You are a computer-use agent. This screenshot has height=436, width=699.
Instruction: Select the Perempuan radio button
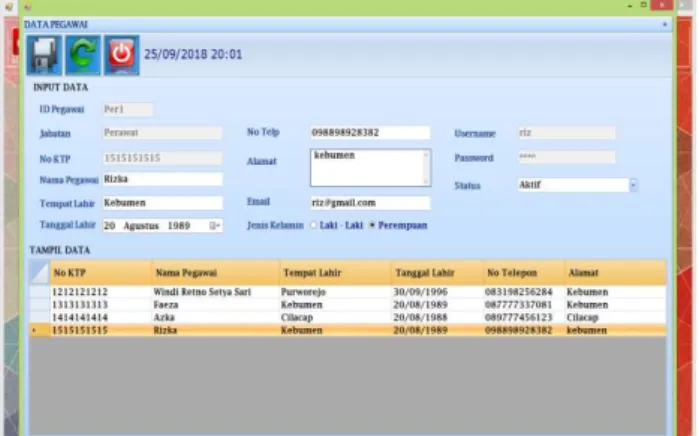(372, 225)
